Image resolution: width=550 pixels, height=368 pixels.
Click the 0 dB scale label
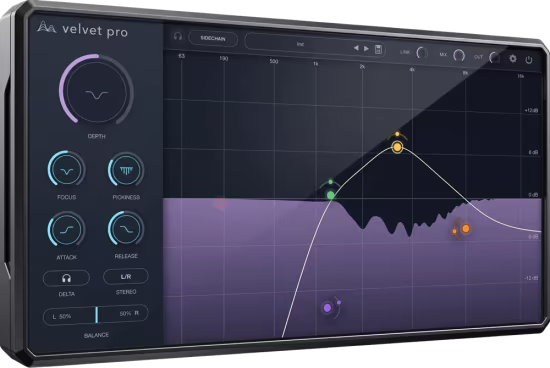533,195
